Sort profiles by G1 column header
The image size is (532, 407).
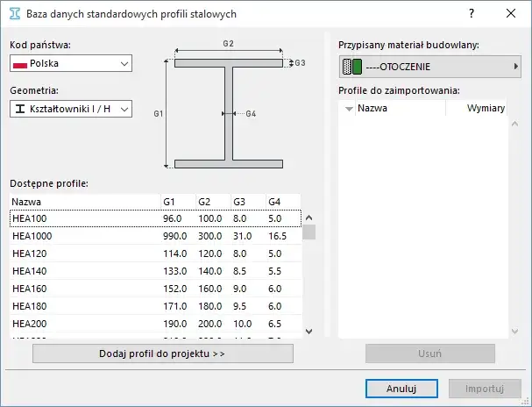click(x=176, y=202)
